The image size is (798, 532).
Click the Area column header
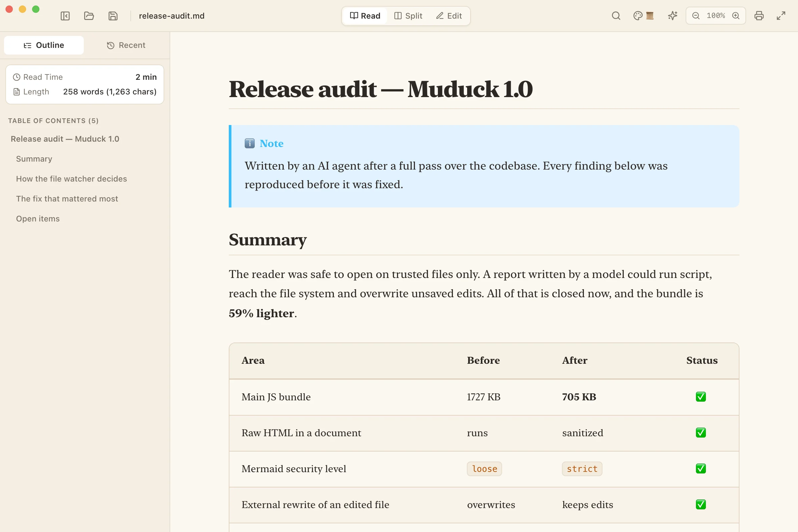click(x=253, y=360)
